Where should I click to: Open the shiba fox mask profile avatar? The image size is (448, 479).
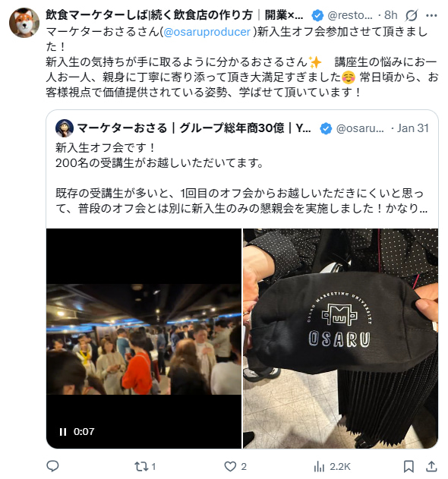[x=24, y=23]
